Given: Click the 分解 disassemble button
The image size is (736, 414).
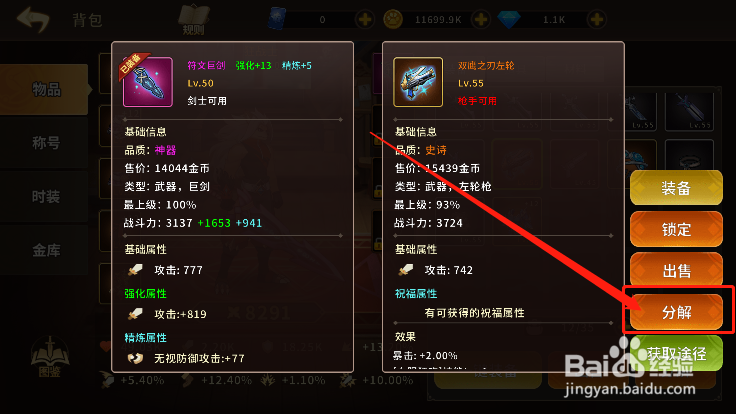Looking at the screenshot, I should pyautogui.click(x=676, y=312).
